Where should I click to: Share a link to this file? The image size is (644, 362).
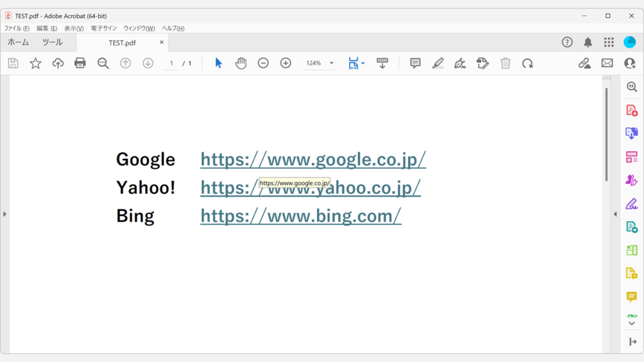pos(584,63)
